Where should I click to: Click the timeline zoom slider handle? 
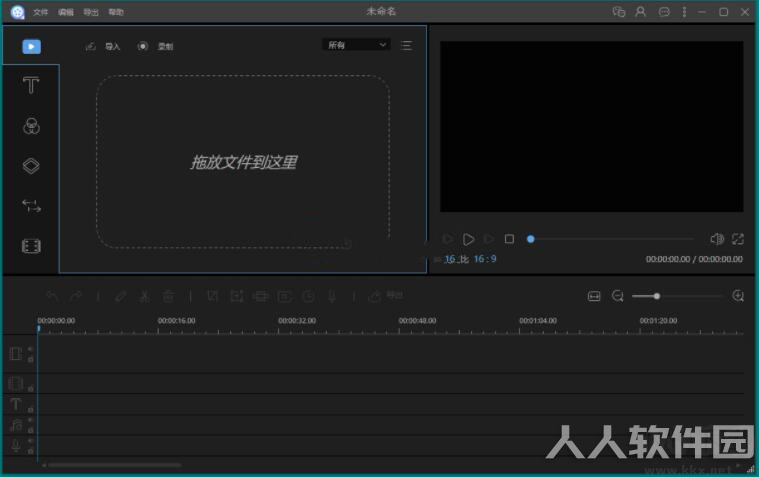click(657, 296)
